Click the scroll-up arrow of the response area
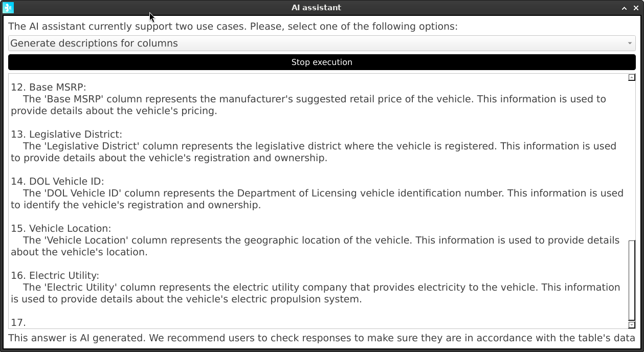Screen dimensions: 644x352 click(x=632, y=78)
